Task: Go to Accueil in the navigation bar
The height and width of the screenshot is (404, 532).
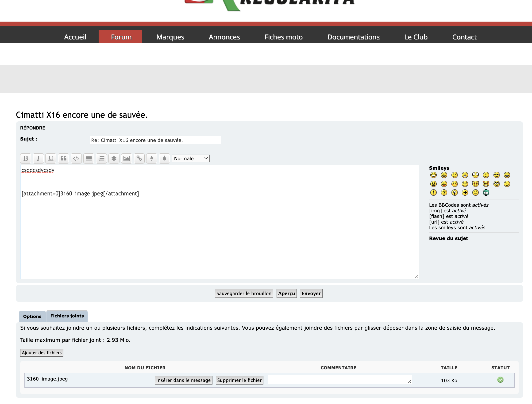Action: click(x=75, y=37)
